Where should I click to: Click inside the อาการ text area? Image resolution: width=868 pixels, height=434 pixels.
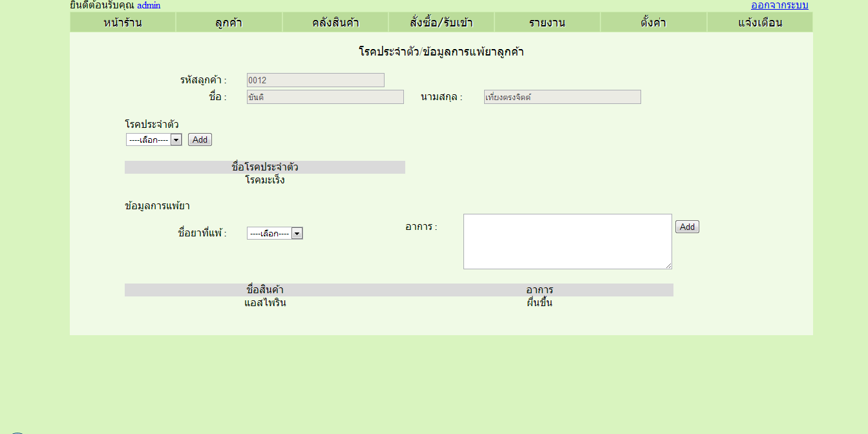click(567, 242)
